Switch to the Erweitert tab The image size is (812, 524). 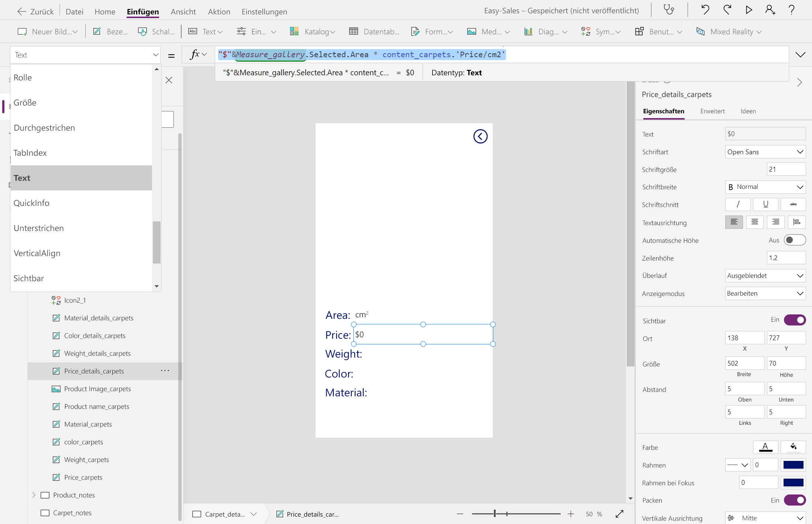(x=712, y=111)
